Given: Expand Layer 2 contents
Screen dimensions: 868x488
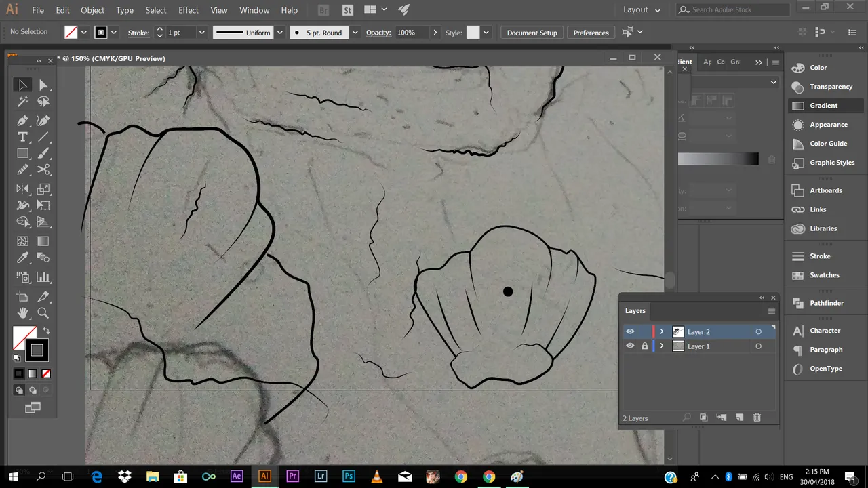Looking at the screenshot, I should pos(662,331).
